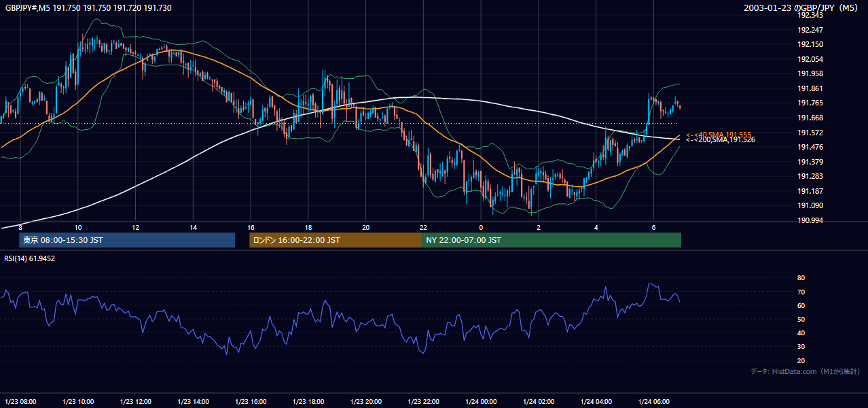Click hour label 0 under the price chart
Viewport: 868px width, 408px height.
pyautogui.click(x=481, y=227)
